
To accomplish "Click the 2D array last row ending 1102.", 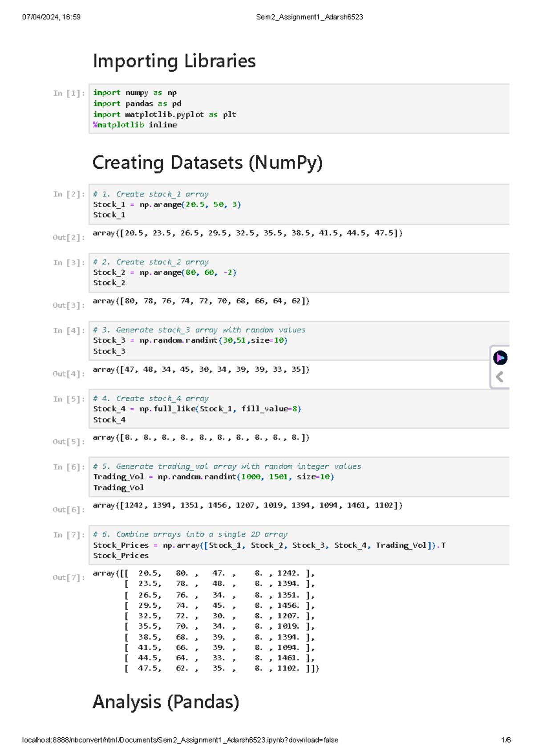I will click(x=222, y=668).
